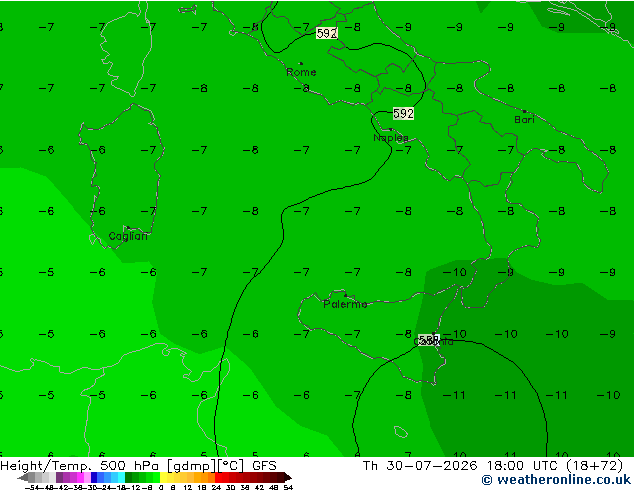Click the Bari city label
Screen dimensions: 634x490
(x=524, y=120)
